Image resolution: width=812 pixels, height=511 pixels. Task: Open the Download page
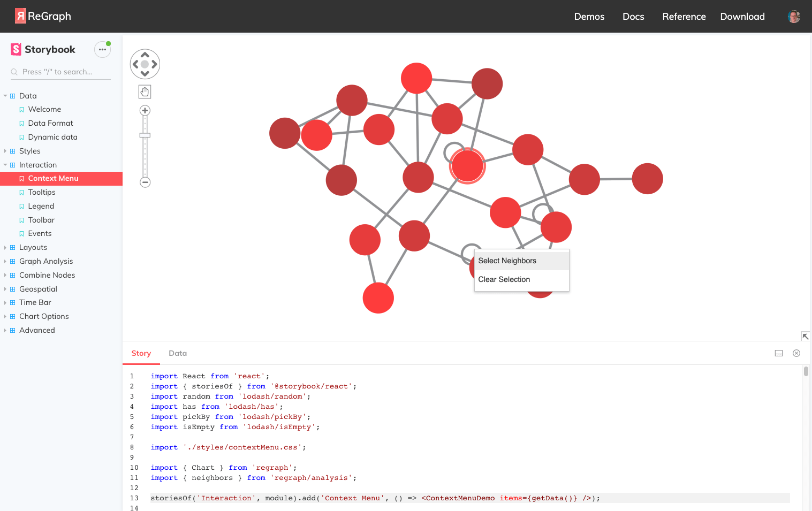[x=742, y=17]
